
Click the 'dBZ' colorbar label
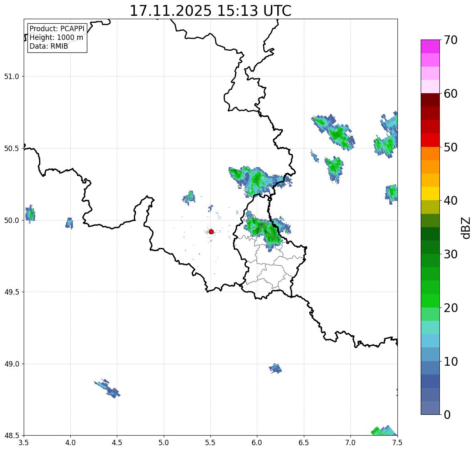[x=465, y=228]
